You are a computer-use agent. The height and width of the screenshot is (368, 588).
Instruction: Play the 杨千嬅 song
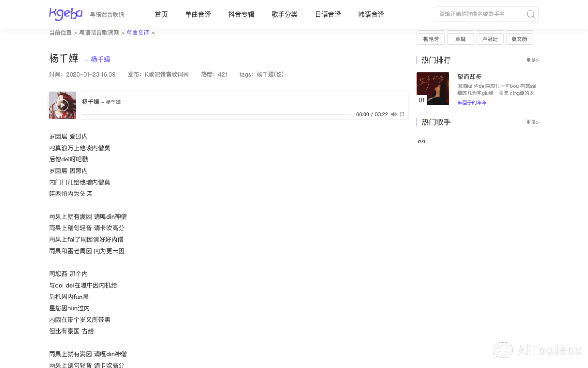pos(63,105)
